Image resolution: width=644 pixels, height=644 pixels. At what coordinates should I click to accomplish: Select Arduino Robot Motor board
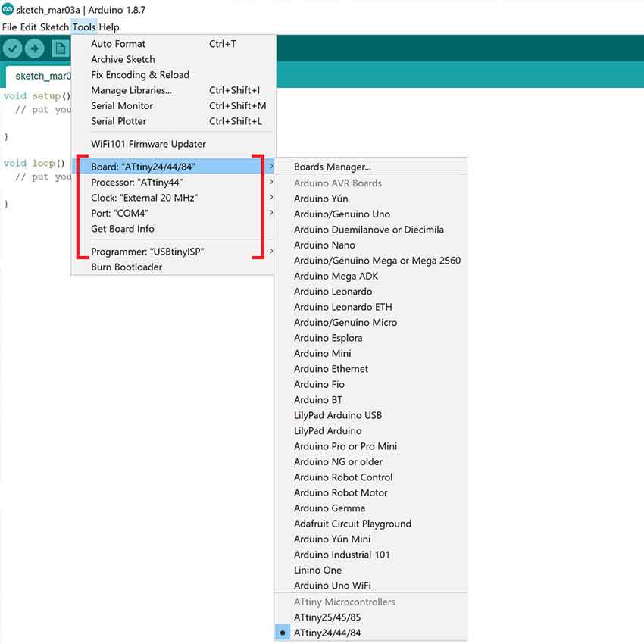click(370, 492)
